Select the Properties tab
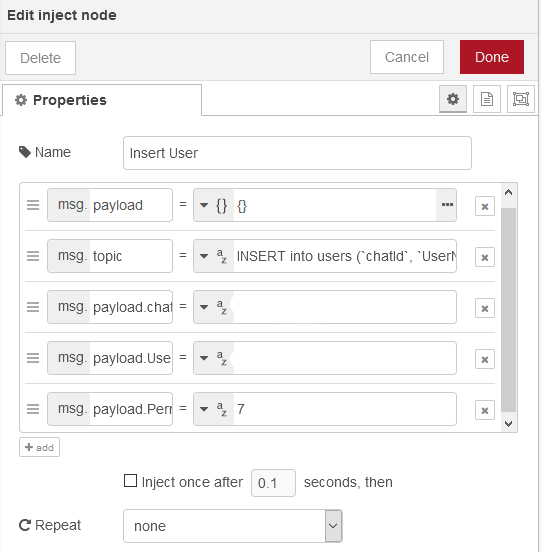The width and height of the screenshot is (541, 552). click(x=102, y=100)
